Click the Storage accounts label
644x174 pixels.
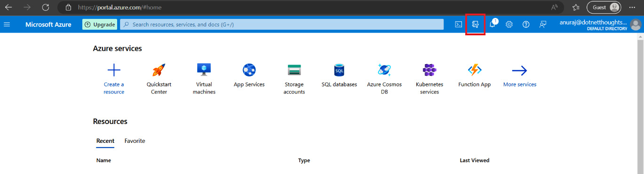[294, 88]
